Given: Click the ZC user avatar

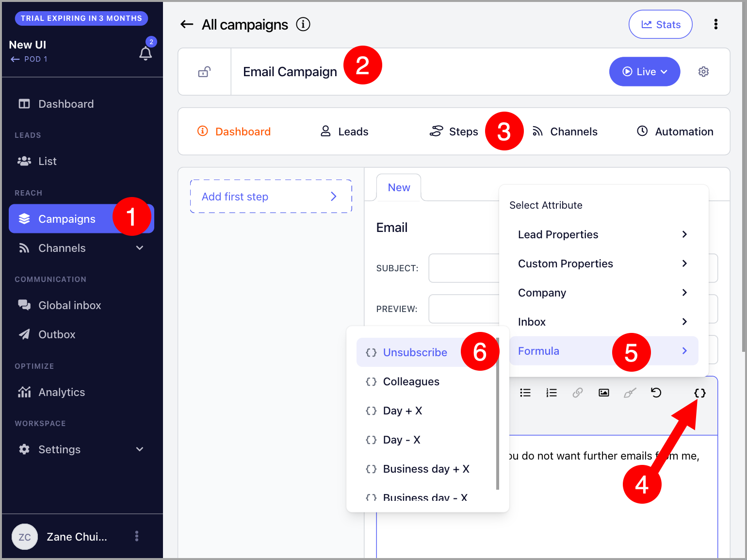Looking at the screenshot, I should [25, 537].
